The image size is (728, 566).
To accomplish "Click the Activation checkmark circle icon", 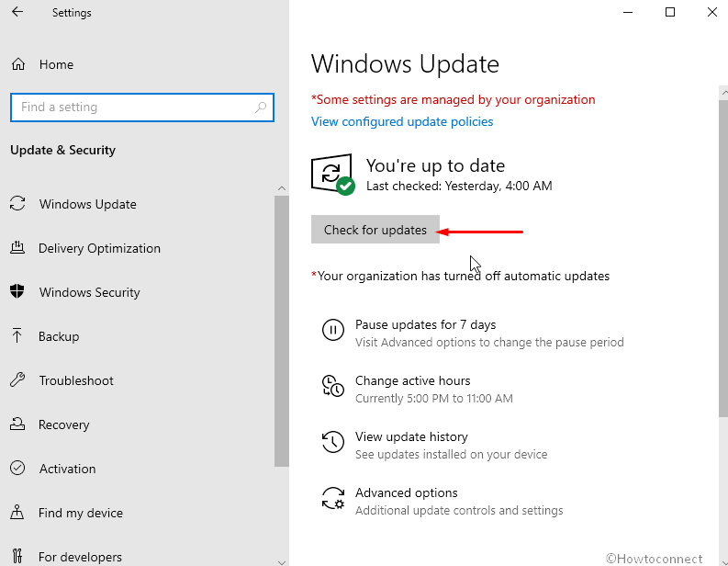I will 17,468.
